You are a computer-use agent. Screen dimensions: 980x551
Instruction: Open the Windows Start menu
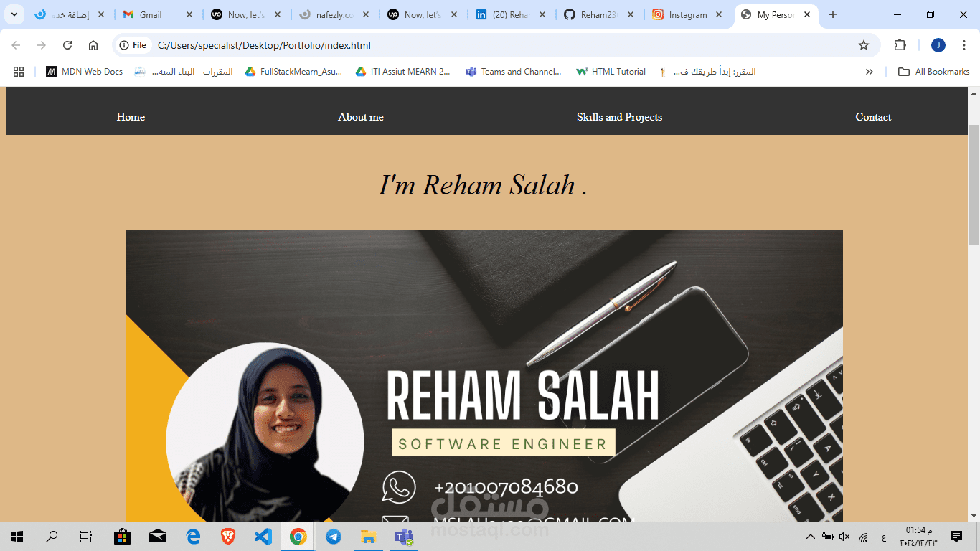(17, 537)
